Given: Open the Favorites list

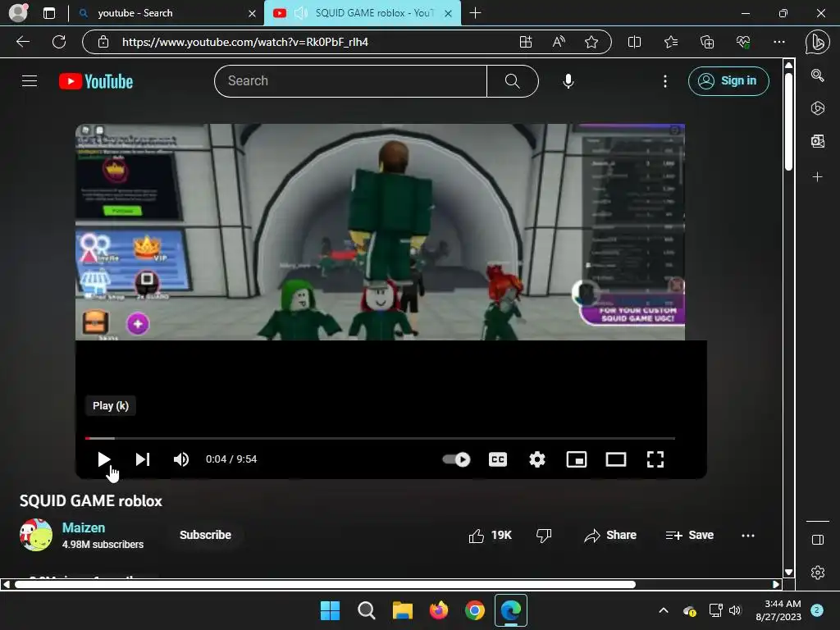Looking at the screenshot, I should coord(671,42).
